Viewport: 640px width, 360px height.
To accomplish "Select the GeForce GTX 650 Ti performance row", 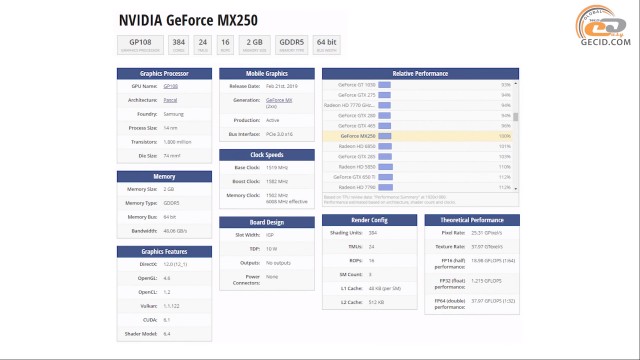I will coord(417,177).
